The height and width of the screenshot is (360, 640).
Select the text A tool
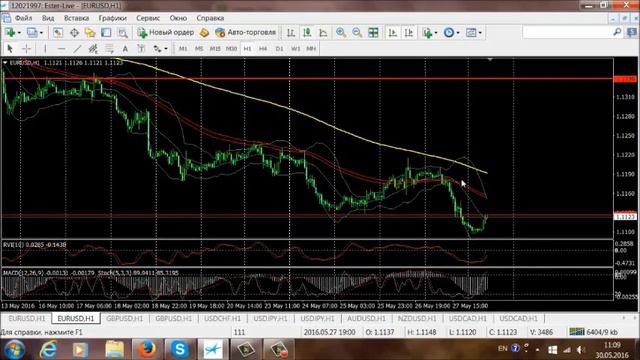click(x=125, y=49)
